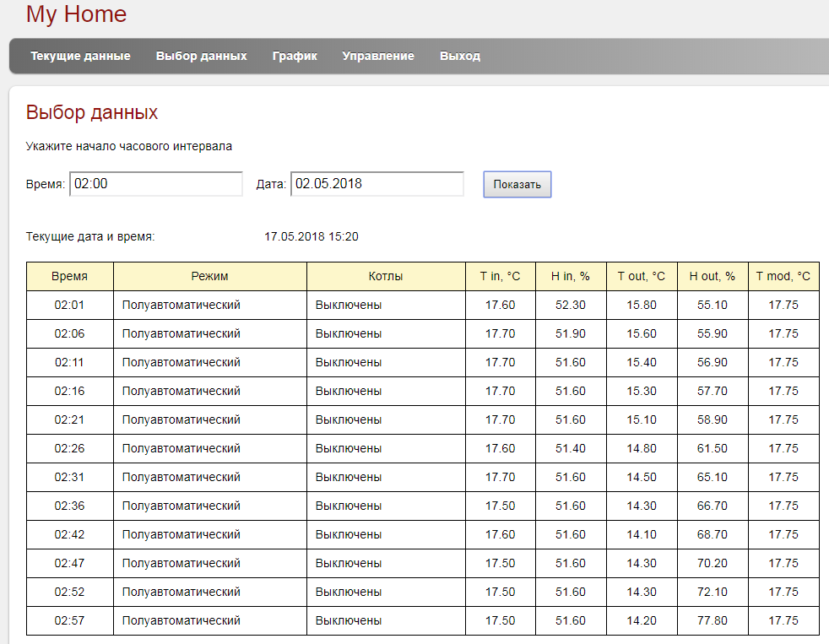Click H out value 65.10

[713, 477]
